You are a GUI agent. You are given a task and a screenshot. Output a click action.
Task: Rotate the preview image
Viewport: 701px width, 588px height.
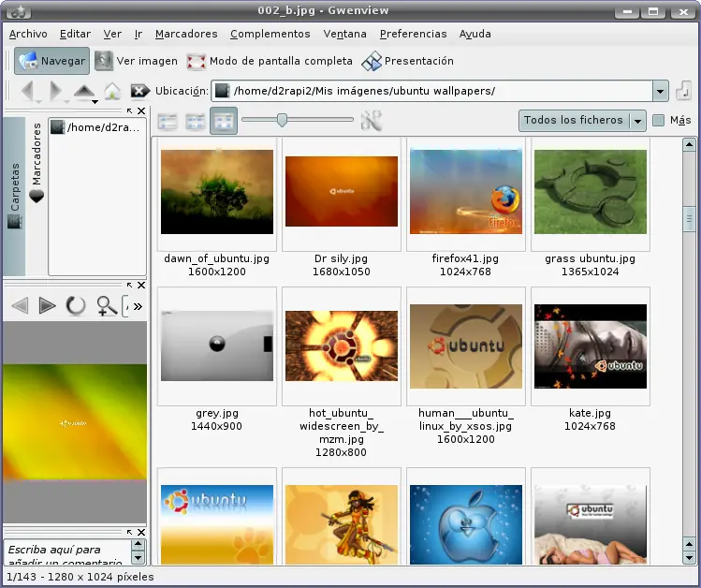76,306
